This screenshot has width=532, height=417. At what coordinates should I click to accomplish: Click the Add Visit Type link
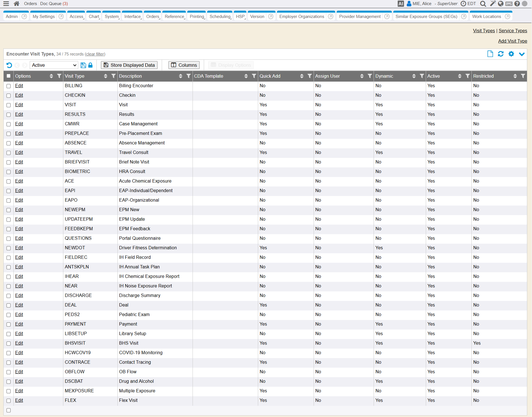pos(512,41)
